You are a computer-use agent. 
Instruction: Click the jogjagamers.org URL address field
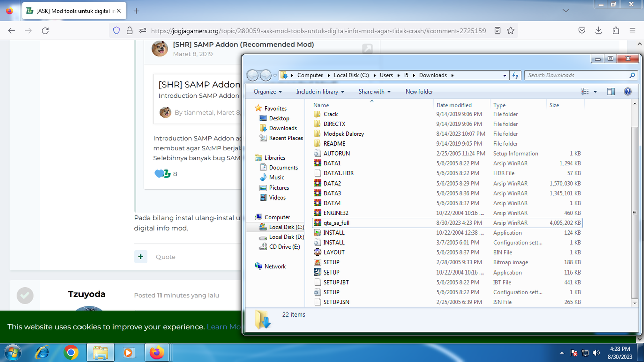pyautogui.click(x=318, y=30)
